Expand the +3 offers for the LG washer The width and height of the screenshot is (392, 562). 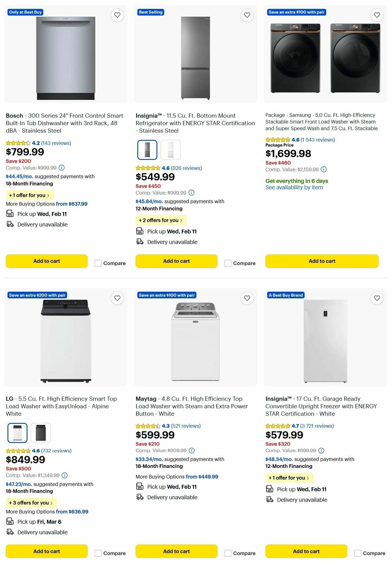coord(31,503)
